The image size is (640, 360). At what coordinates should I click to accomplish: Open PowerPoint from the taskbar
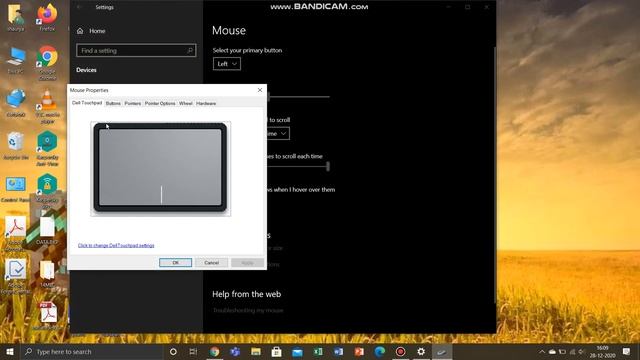(359, 351)
